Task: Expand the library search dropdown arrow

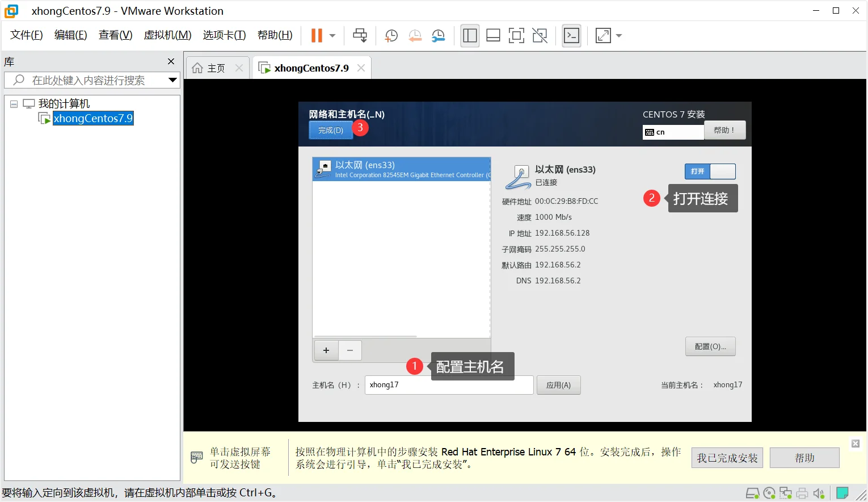Action: pos(172,80)
